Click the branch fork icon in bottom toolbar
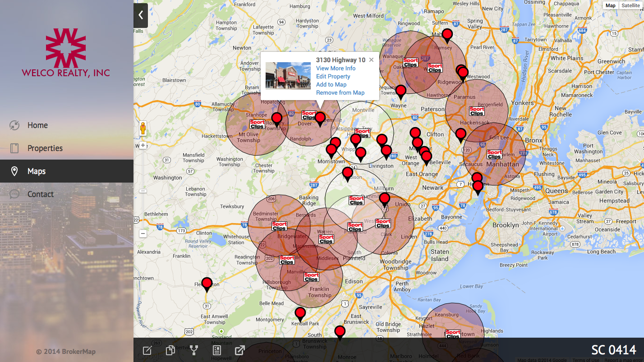644x362 pixels. 194,350
